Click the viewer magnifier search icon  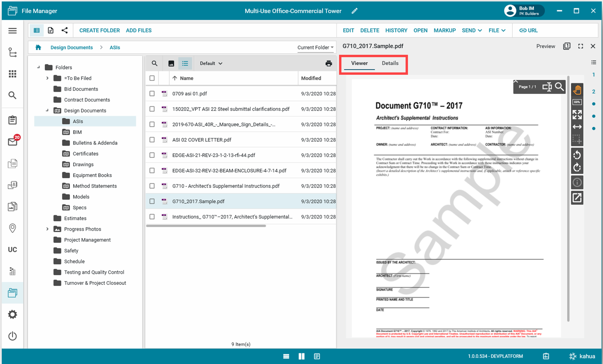[x=559, y=87]
